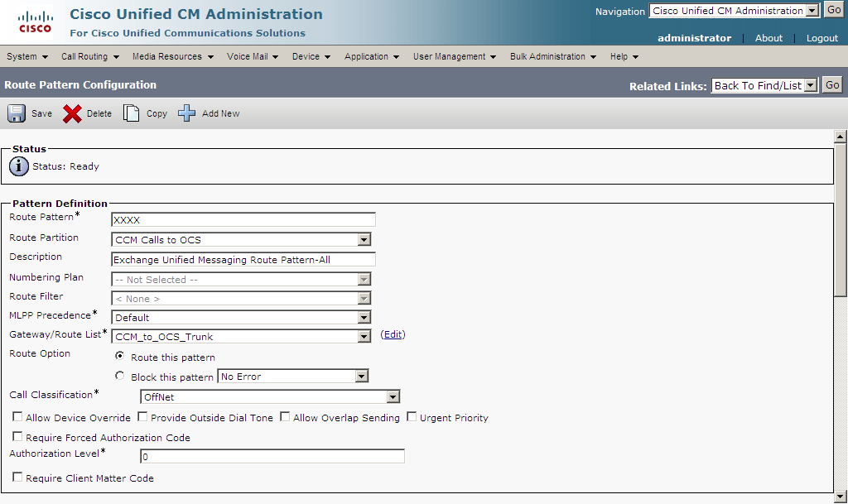
Task: Check the Urgent Priority option
Action: click(412, 416)
